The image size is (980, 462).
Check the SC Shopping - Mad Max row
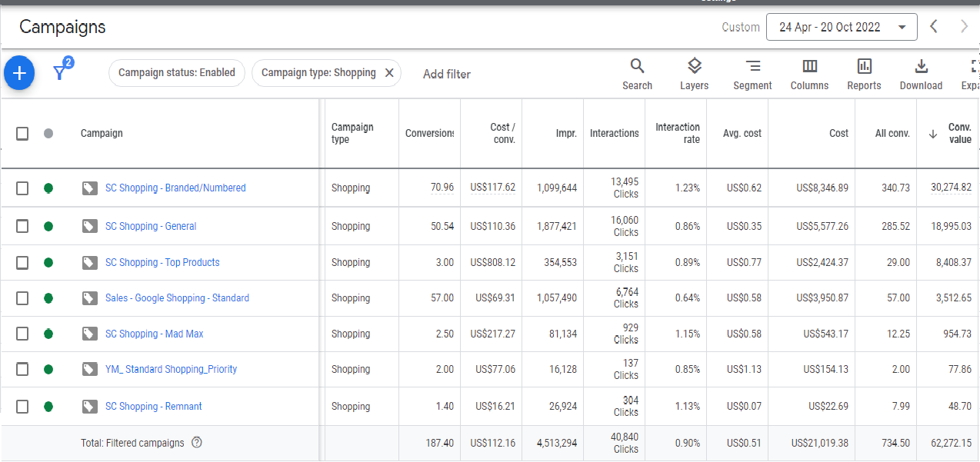(22, 334)
